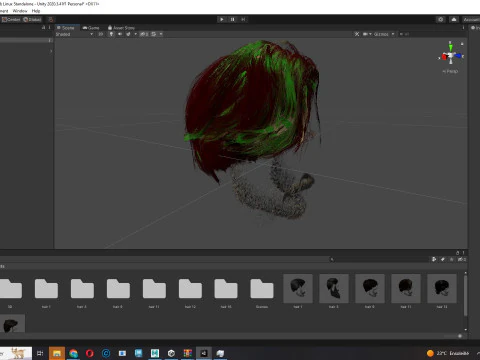
Task: Open the Cloud services icon
Action: click(454, 19)
